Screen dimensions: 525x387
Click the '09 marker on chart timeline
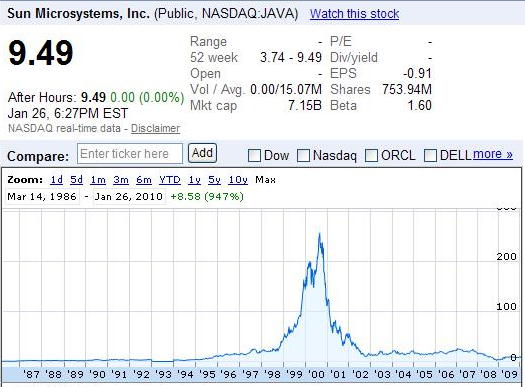point(509,374)
